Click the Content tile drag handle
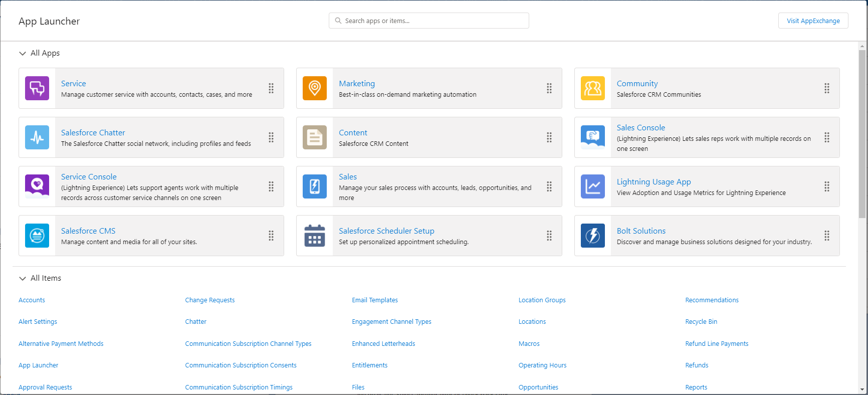 (549, 137)
